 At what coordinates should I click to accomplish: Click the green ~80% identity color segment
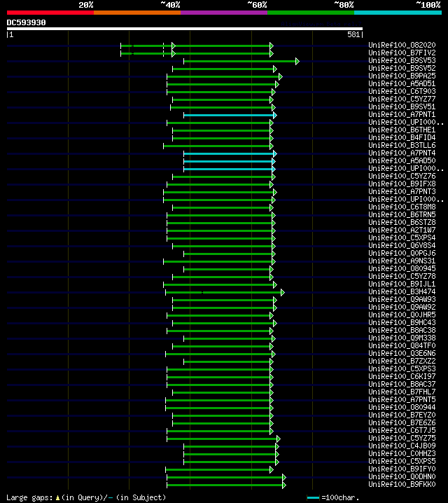pos(311,13)
